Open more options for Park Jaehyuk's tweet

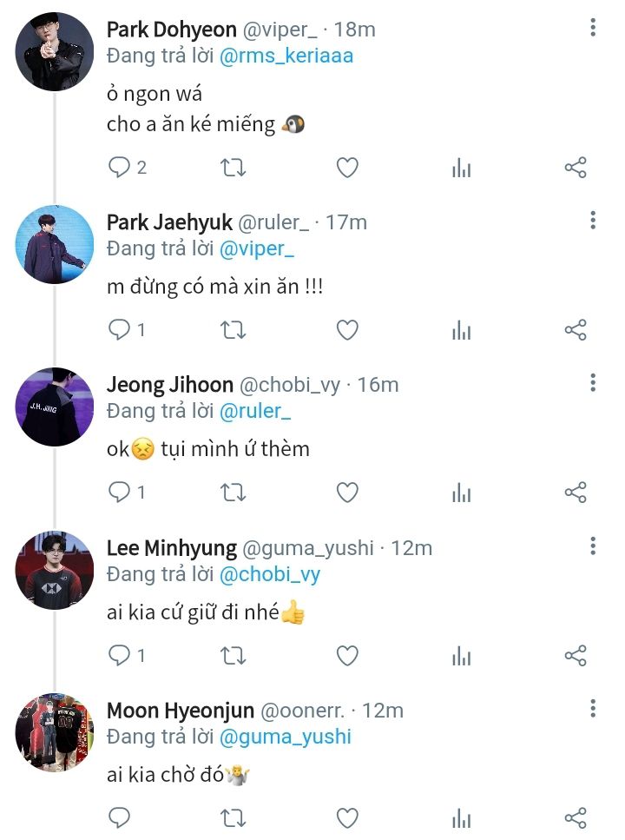[593, 220]
